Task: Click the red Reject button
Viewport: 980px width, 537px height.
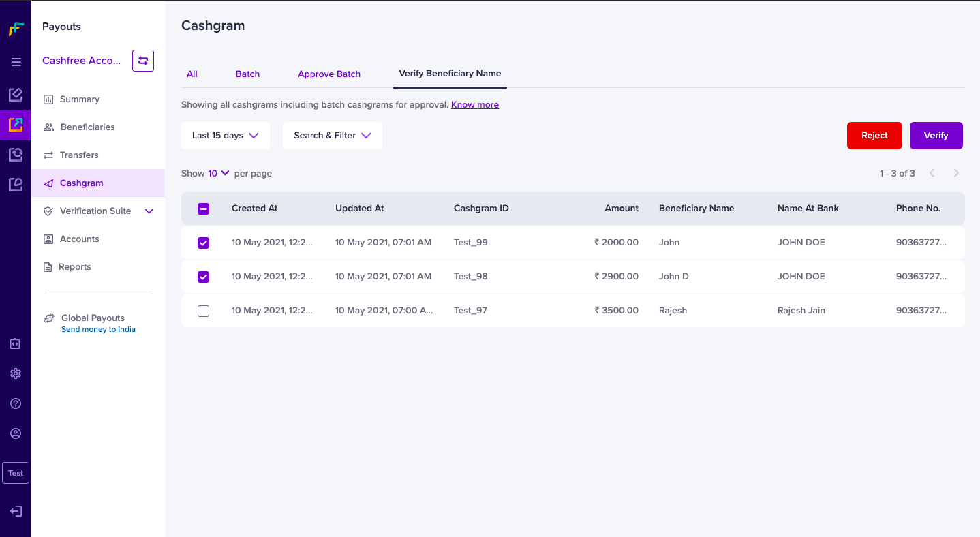Action: point(874,136)
